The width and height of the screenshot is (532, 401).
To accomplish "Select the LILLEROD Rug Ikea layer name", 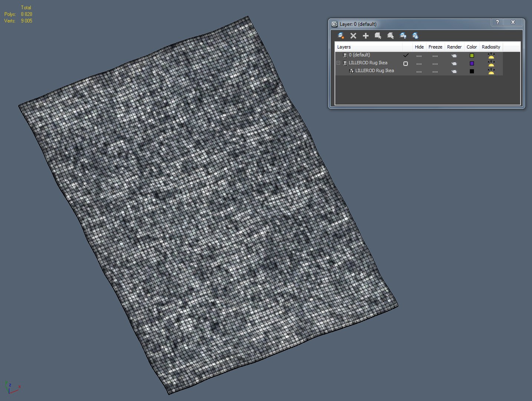I will [368, 63].
